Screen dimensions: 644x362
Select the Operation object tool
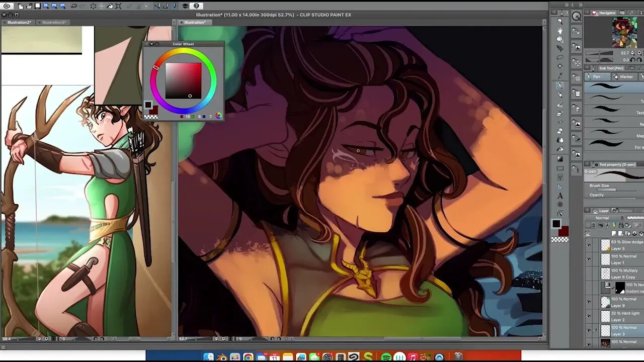click(560, 40)
